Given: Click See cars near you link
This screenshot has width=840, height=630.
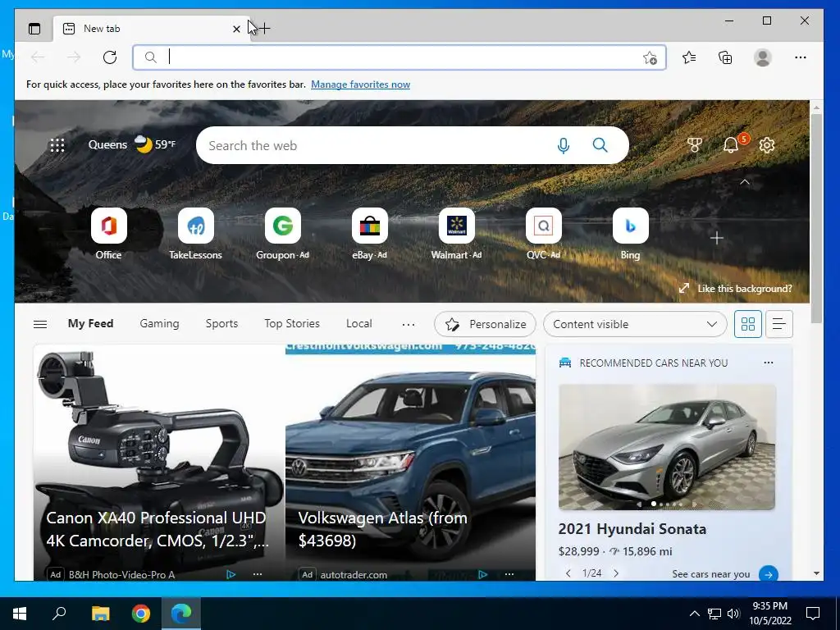Looking at the screenshot, I should (711, 573).
